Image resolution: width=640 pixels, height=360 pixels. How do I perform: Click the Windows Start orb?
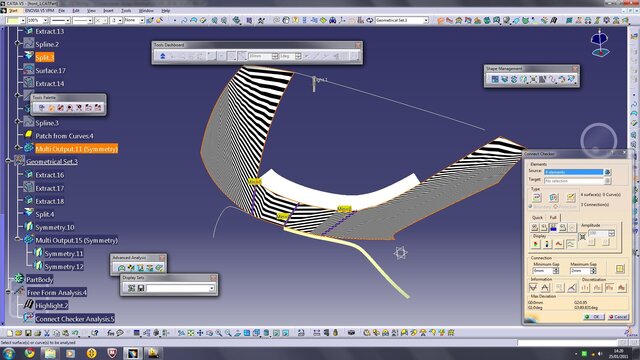[x=8, y=353]
